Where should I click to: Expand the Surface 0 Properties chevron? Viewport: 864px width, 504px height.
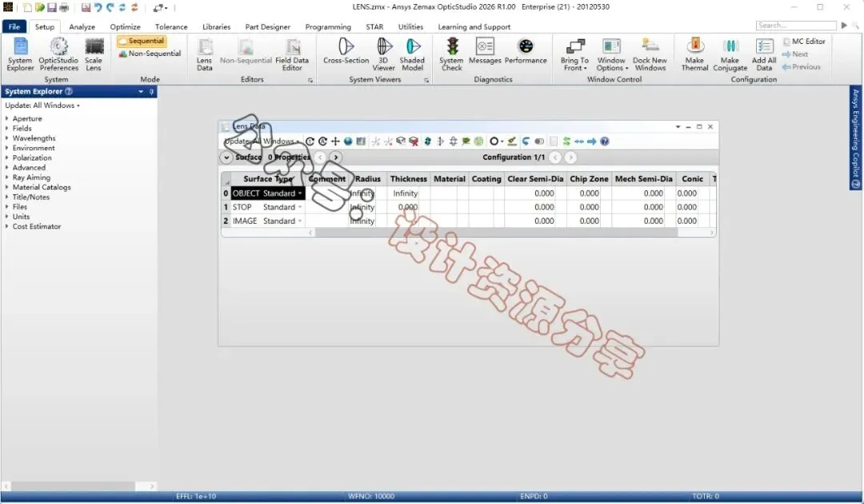tap(226, 158)
